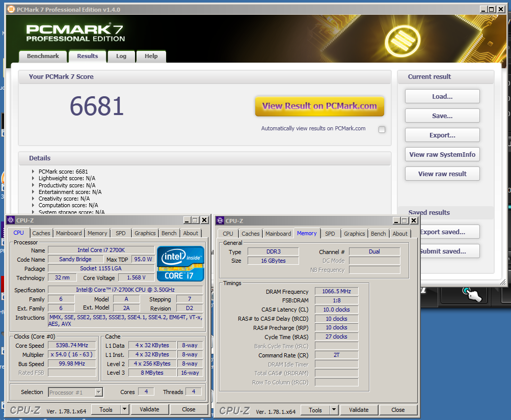Image resolution: width=511 pixels, height=420 pixels.
Task: Click Tools button in right CPU-Z window
Action: click(x=315, y=410)
